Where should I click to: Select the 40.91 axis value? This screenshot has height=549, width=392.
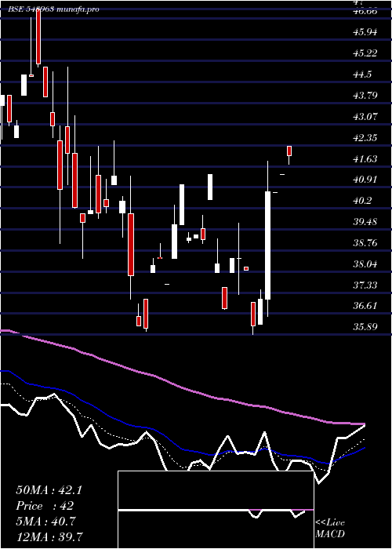tap(365, 180)
